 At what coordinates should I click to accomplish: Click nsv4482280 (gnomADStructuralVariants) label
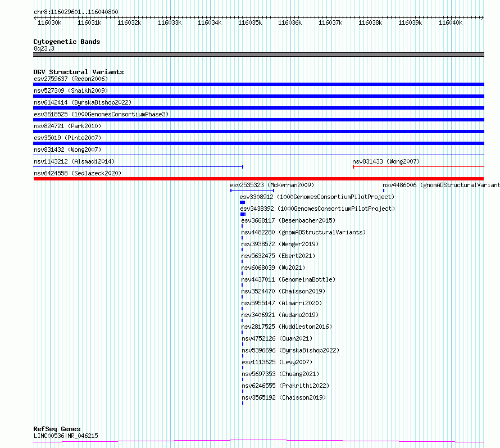click(303, 232)
